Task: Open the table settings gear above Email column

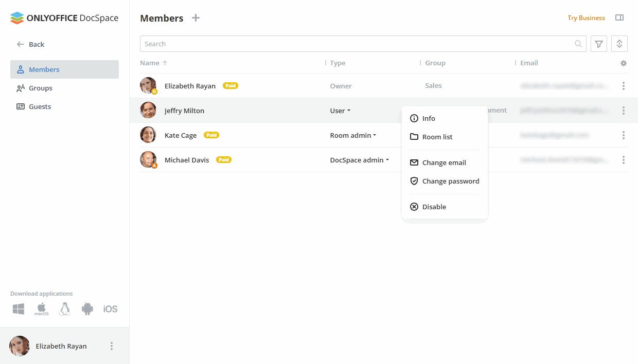Action: click(623, 63)
